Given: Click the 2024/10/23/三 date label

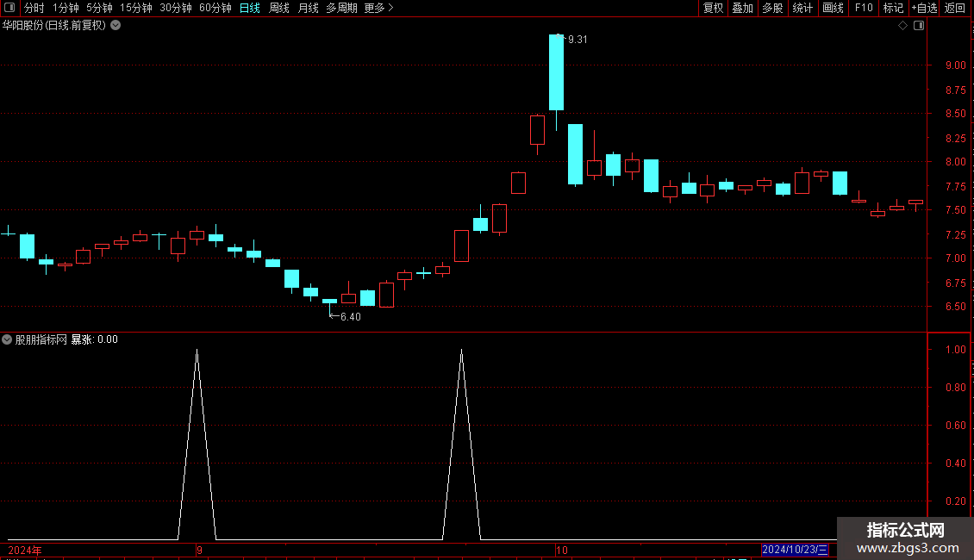Looking at the screenshot, I should [795, 550].
